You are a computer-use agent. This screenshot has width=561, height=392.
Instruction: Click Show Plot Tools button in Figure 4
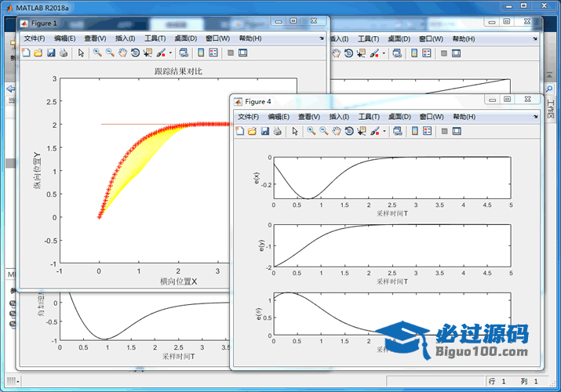tap(457, 131)
